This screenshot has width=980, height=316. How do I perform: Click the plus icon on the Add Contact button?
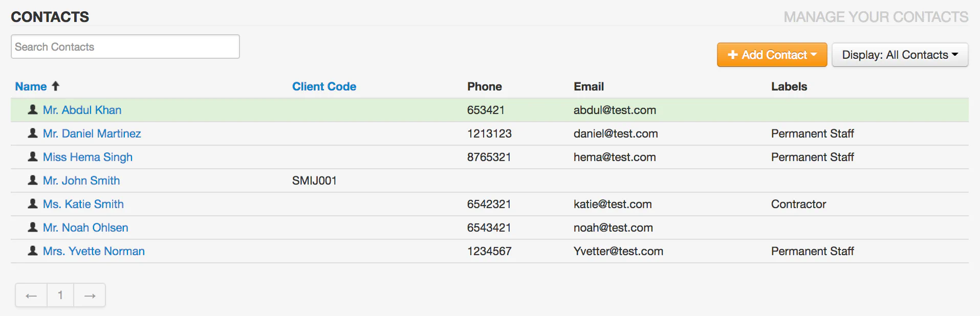point(732,55)
